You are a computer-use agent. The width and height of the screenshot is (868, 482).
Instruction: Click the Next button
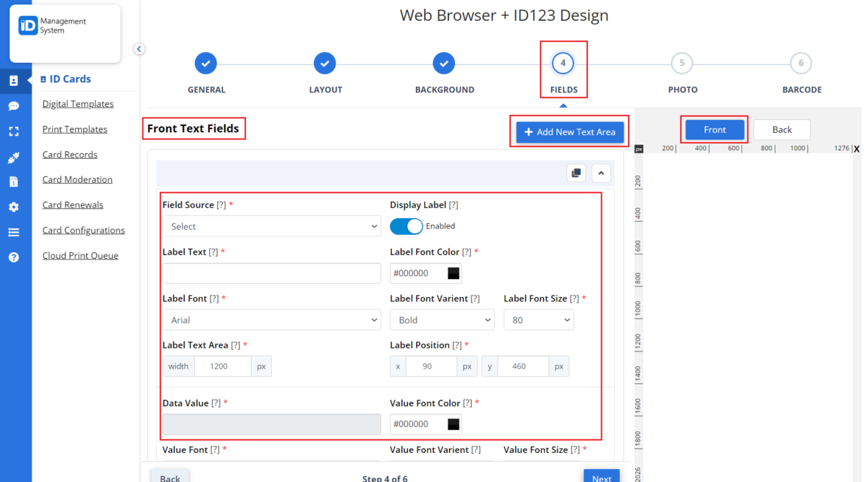(x=602, y=477)
